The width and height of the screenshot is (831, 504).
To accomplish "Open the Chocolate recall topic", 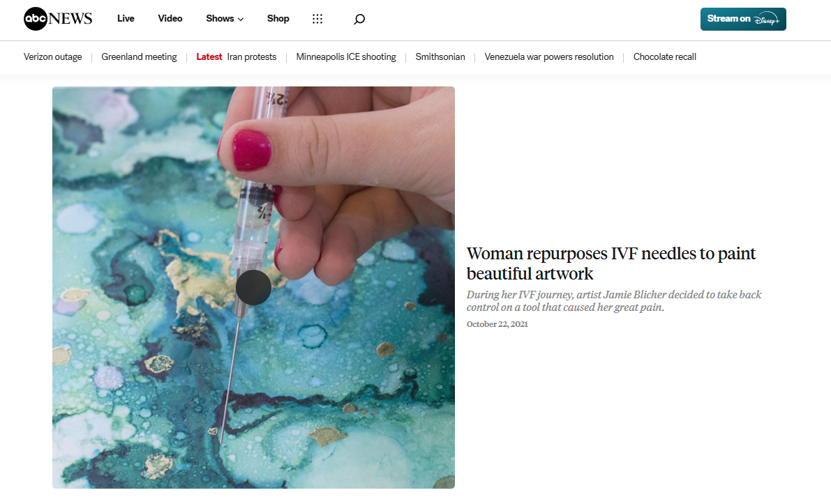I will pos(664,56).
